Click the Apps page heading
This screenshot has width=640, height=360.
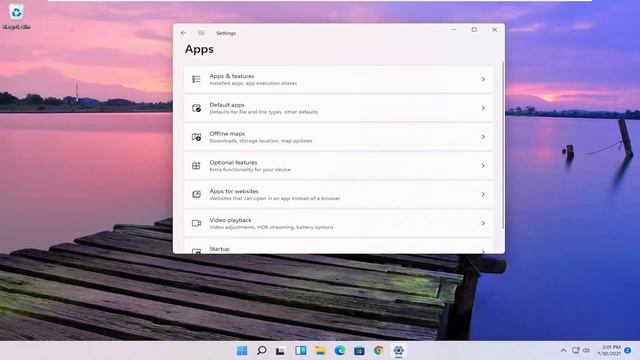point(199,49)
